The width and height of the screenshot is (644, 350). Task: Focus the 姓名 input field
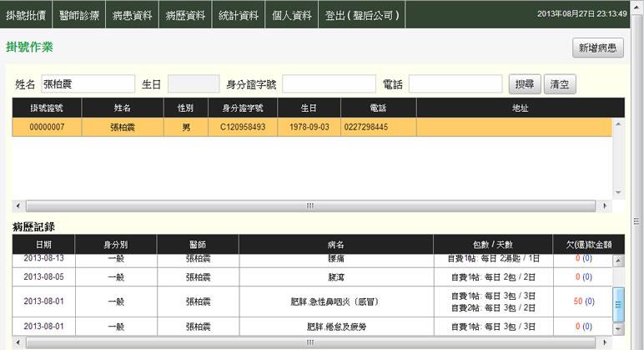coord(88,84)
